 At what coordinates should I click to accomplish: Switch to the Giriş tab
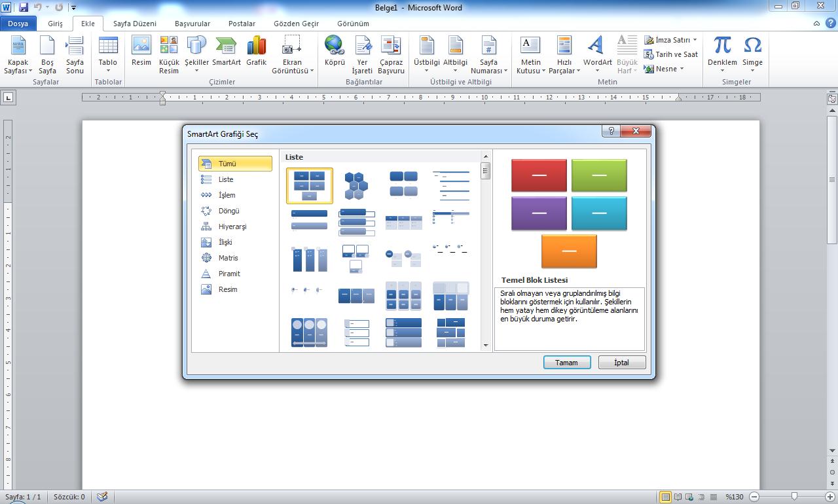55,24
